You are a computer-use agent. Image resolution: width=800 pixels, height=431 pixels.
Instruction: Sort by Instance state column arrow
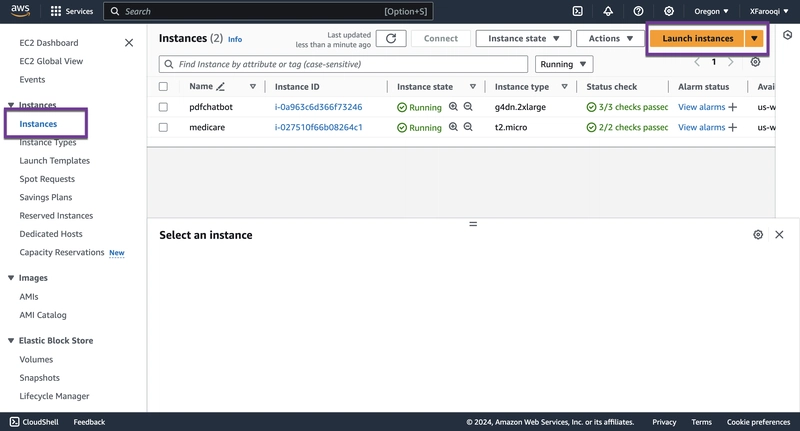473,87
